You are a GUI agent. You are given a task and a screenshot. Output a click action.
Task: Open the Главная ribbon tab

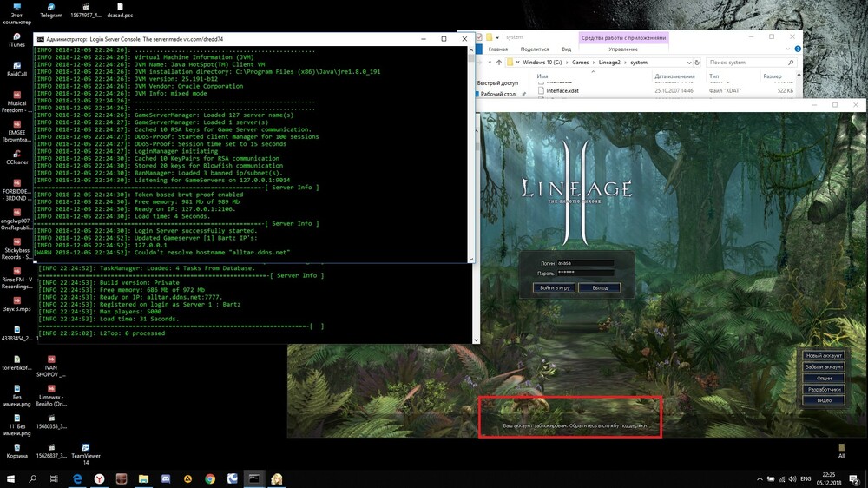pyautogui.click(x=498, y=49)
